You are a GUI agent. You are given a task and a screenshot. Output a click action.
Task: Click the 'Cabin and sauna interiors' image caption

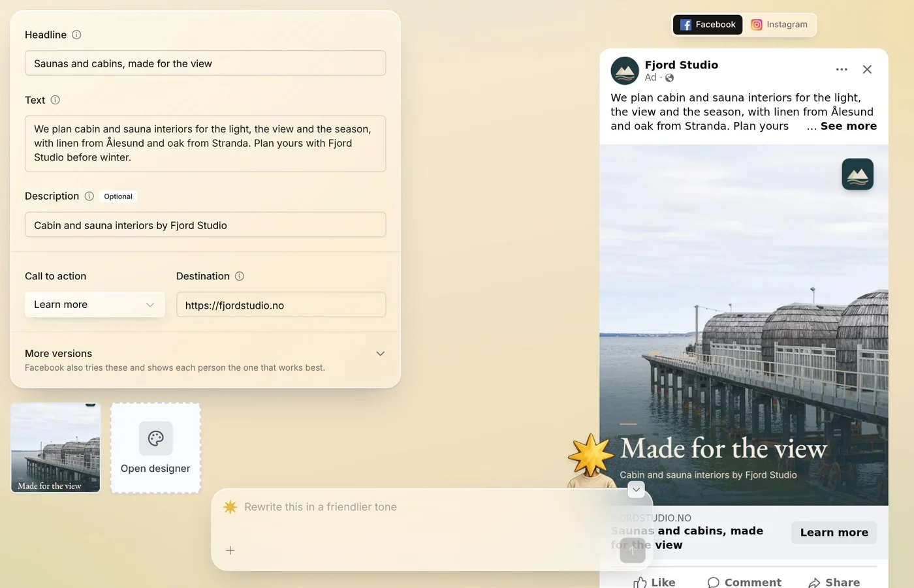pos(708,475)
